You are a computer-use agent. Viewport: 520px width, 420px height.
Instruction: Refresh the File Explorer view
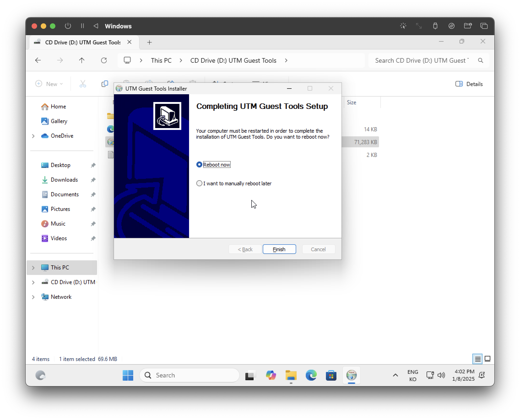104,60
